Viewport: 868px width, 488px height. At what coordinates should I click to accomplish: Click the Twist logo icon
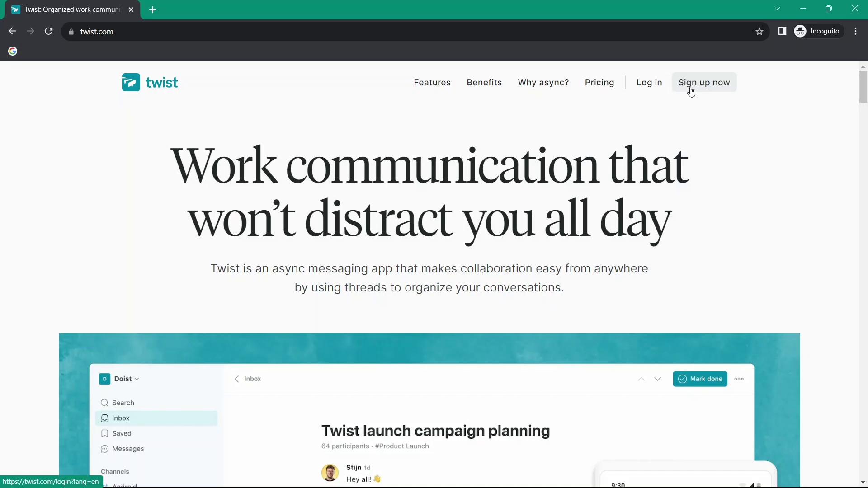(129, 83)
